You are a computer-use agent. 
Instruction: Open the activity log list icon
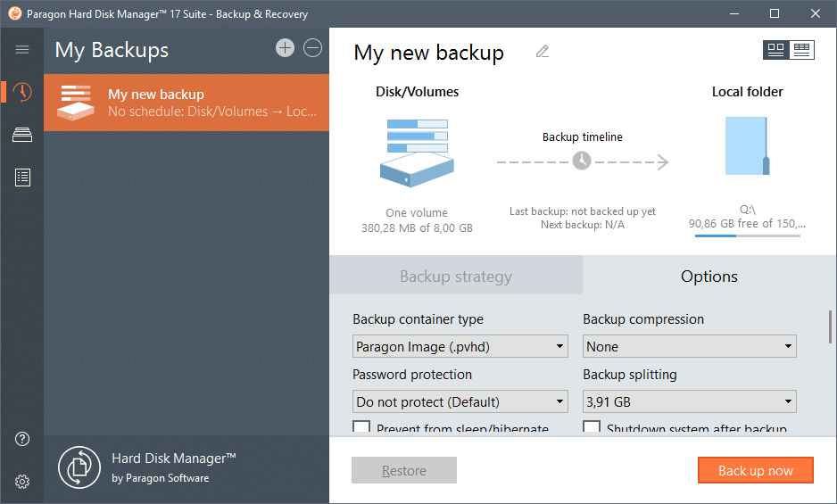22,178
